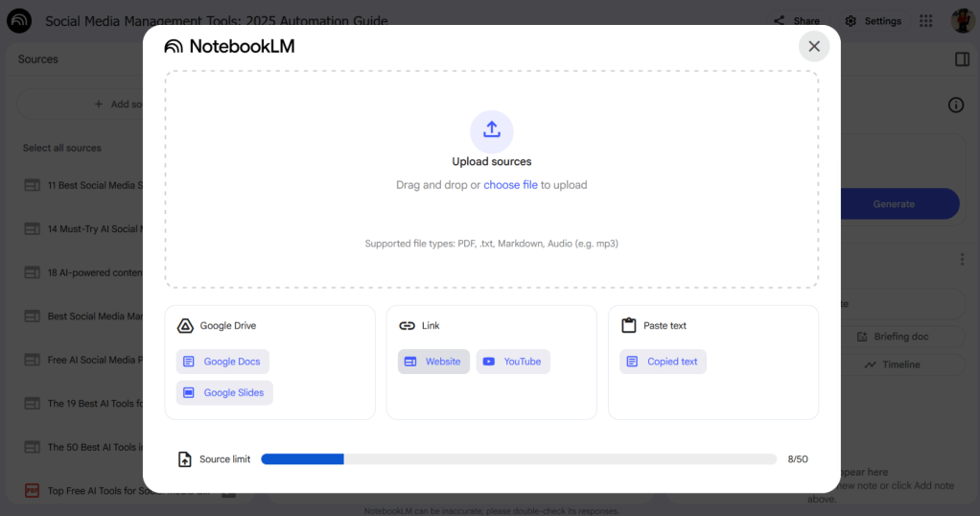Open the Share button in background
Screen dimensions: 980x516
[797, 21]
